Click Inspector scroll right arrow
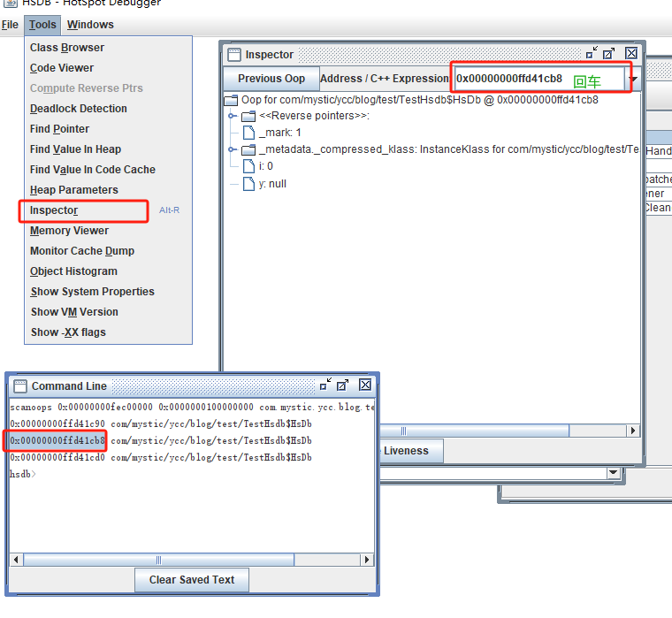This screenshot has height=618, width=672. (x=633, y=431)
